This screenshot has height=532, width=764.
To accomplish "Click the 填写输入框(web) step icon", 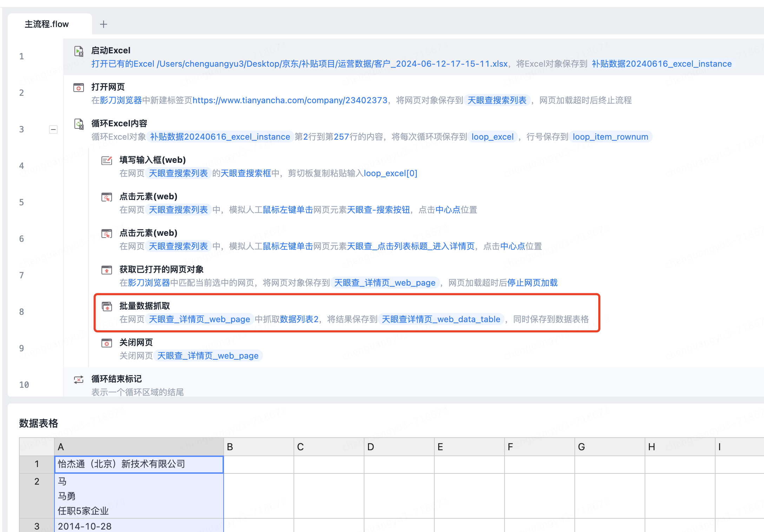I will pos(107,161).
